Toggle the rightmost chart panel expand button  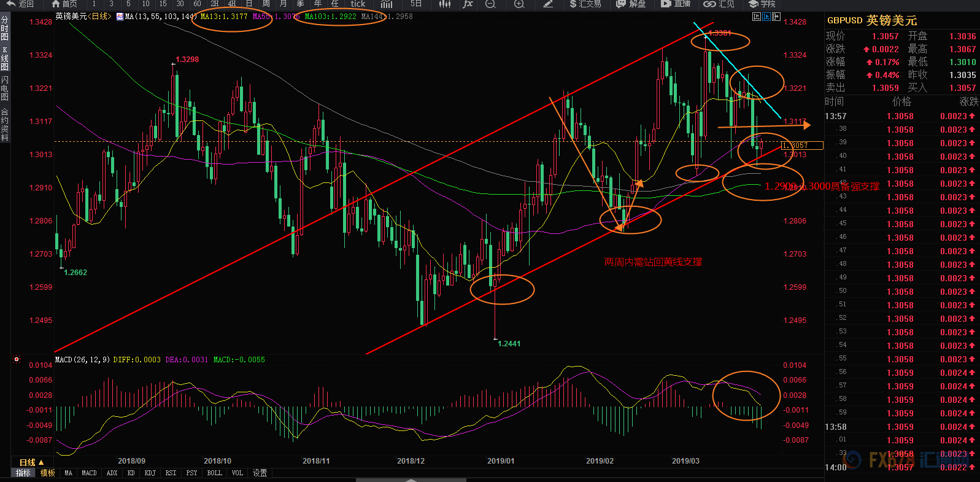pyautogui.click(x=776, y=17)
